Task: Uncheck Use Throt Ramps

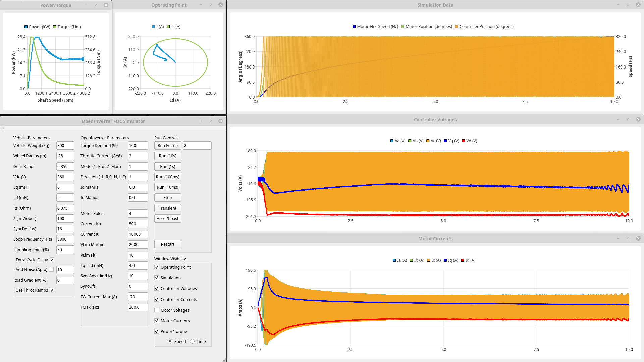Action: coord(52,290)
